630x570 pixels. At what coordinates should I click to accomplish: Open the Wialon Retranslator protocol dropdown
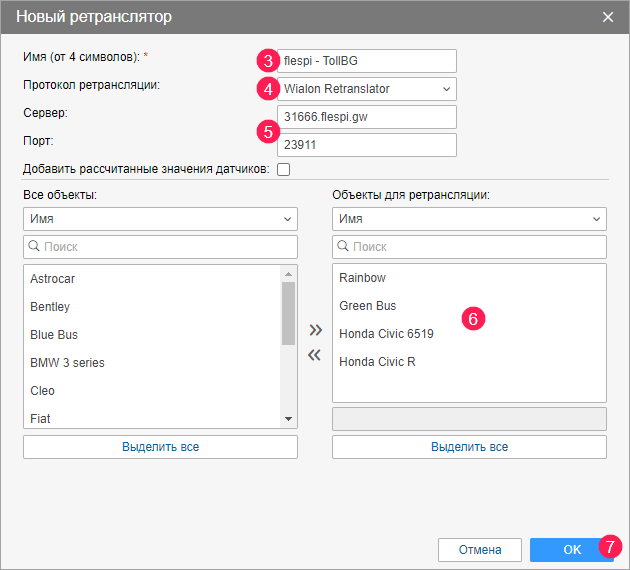pos(365,89)
